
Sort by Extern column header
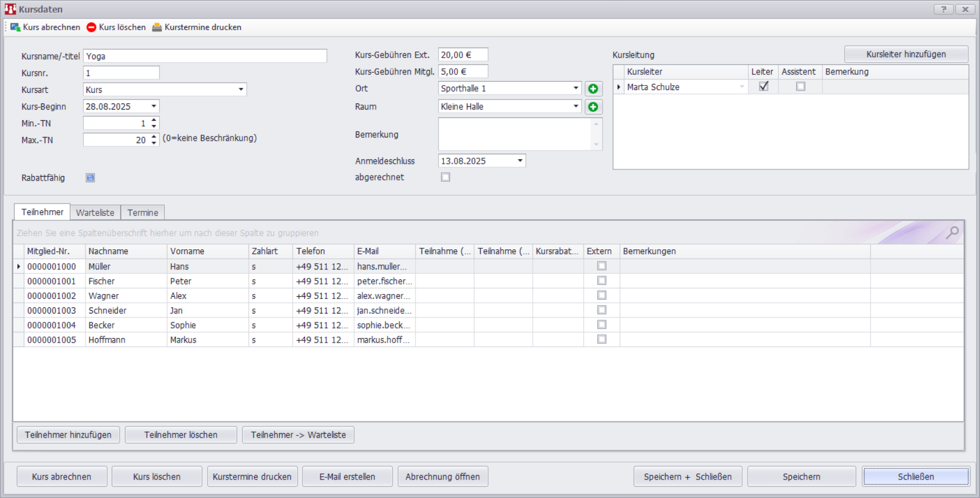602,252
